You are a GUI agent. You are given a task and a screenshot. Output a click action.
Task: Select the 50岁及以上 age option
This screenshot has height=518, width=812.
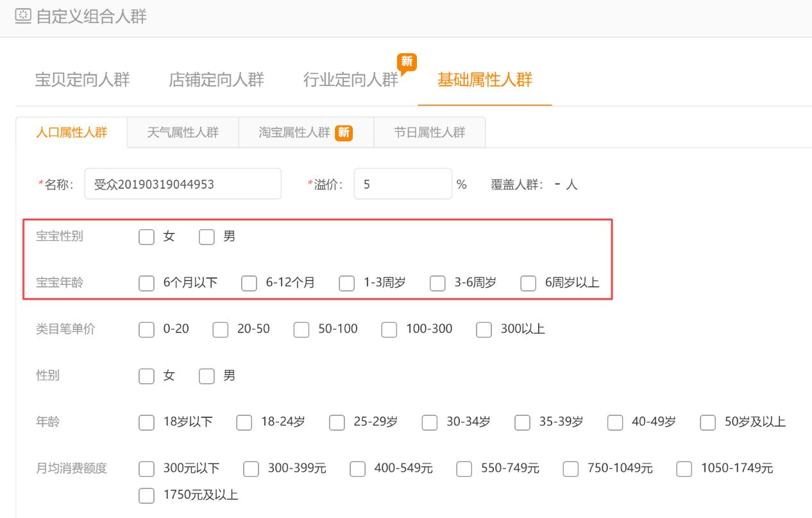[707, 422]
